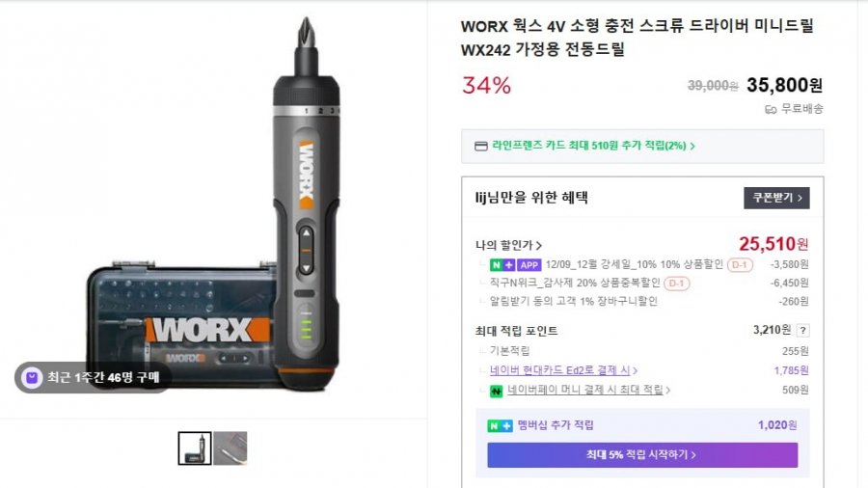868x488 pixels.
Task: Click the first D-1 deadline badge
Action: click(x=740, y=264)
